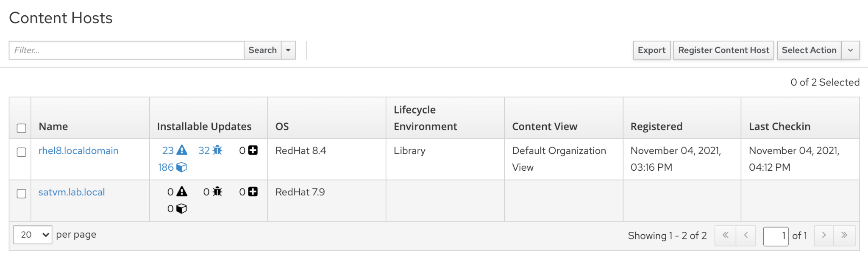Screen dimensions: 868x258
Task: Click security warning icon for rhel8.localdomain
Action: pyautogui.click(x=182, y=150)
